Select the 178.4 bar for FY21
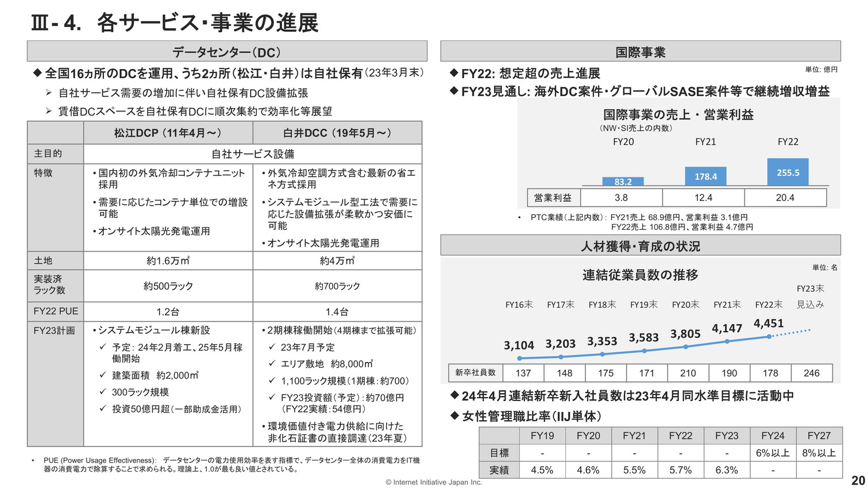 (705, 176)
